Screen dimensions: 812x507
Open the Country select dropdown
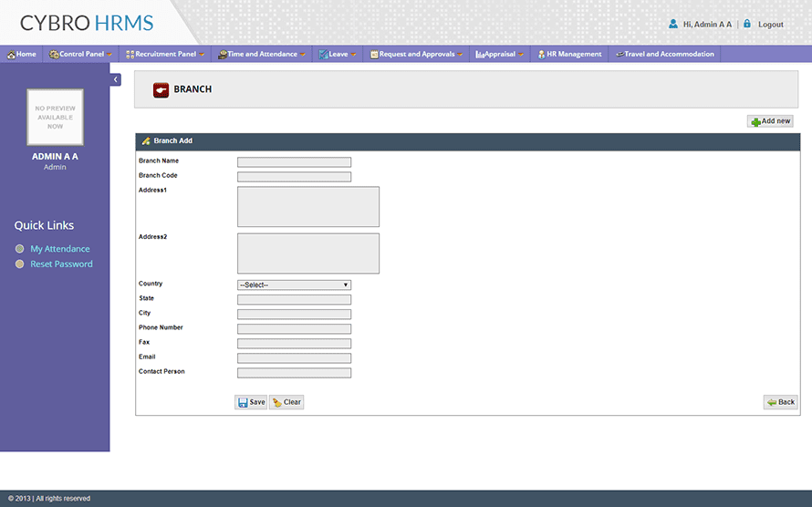click(294, 285)
